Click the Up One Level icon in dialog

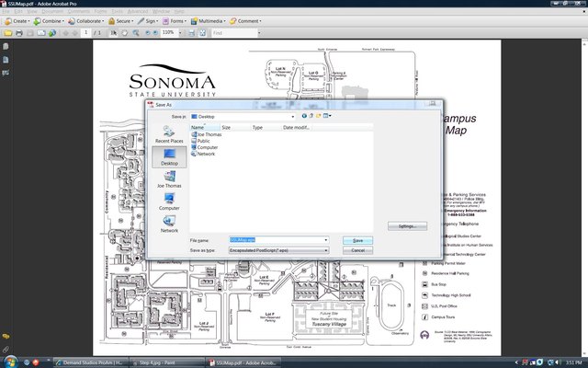tap(311, 116)
